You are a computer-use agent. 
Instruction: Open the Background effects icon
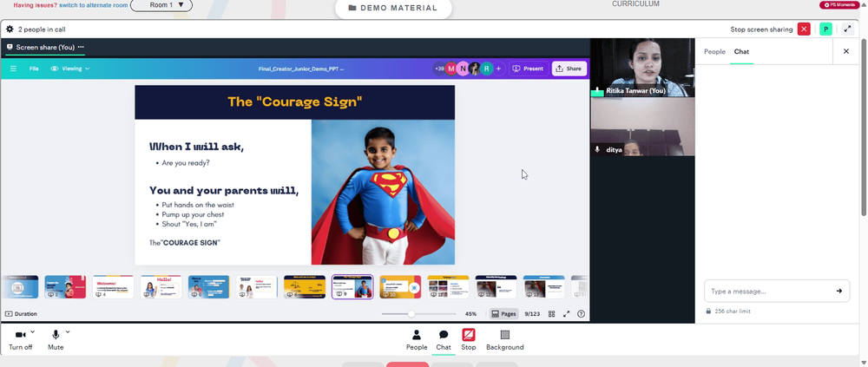click(x=505, y=335)
